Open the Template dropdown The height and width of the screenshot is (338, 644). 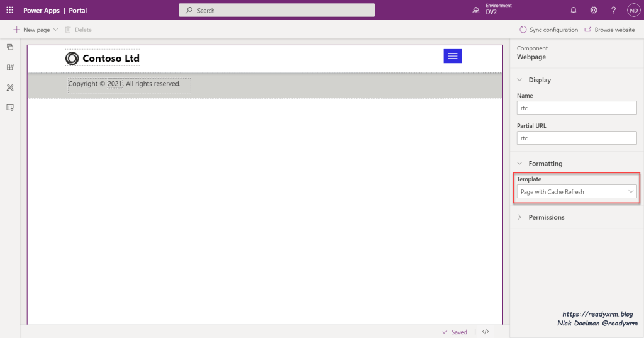pyautogui.click(x=577, y=192)
